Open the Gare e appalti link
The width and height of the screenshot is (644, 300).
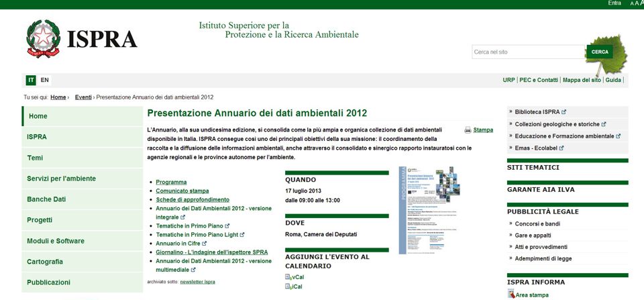click(x=533, y=236)
